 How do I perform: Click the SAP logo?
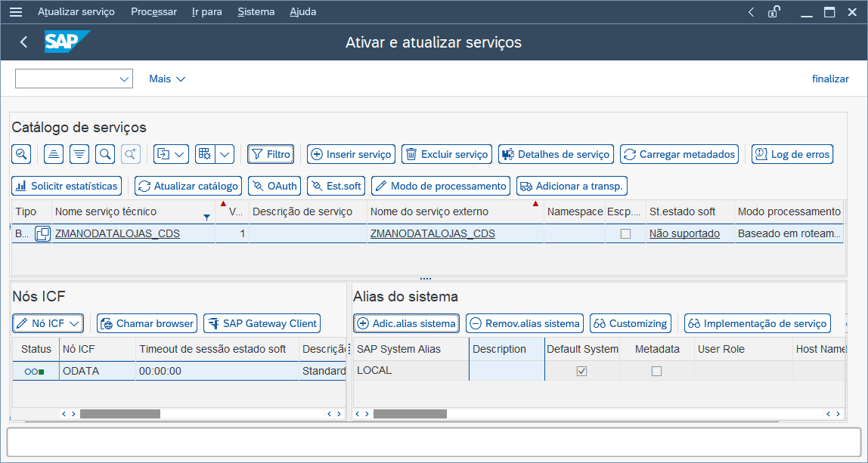point(67,42)
